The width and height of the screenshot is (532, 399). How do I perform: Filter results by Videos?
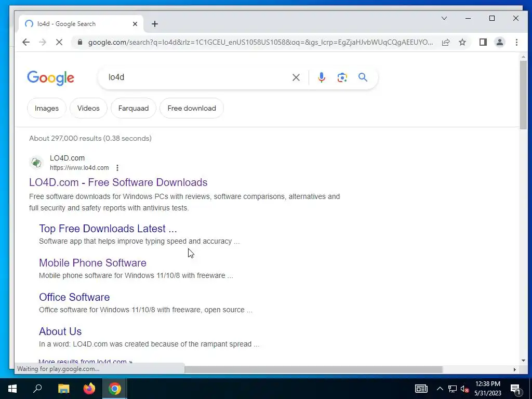pos(88,108)
